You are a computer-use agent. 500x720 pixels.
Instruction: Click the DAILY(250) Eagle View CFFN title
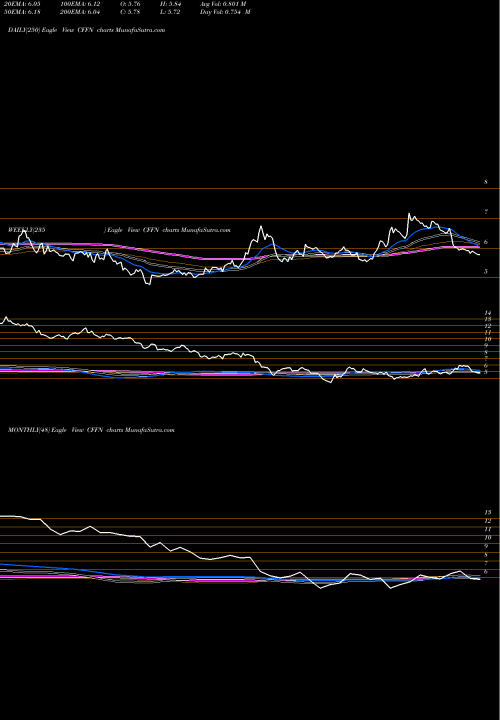[x=86, y=30]
